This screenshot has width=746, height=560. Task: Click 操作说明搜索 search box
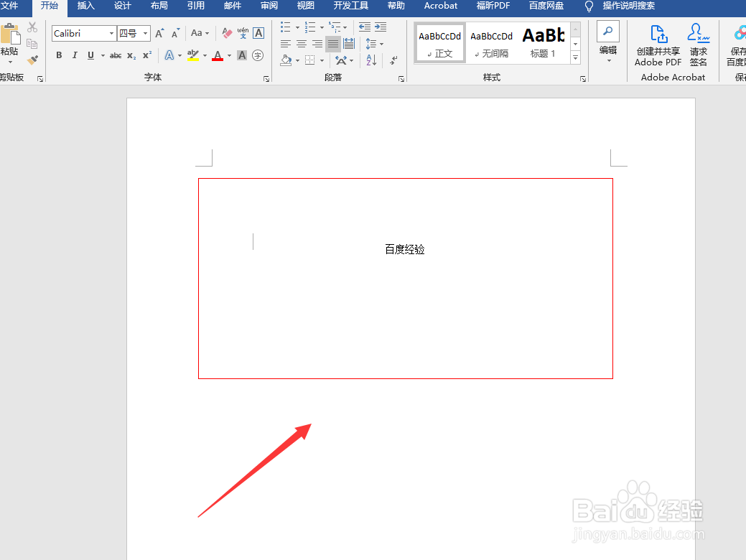pyautogui.click(x=628, y=6)
